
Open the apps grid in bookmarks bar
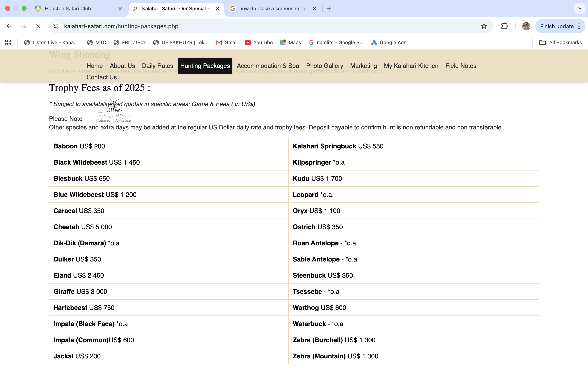(x=8, y=43)
